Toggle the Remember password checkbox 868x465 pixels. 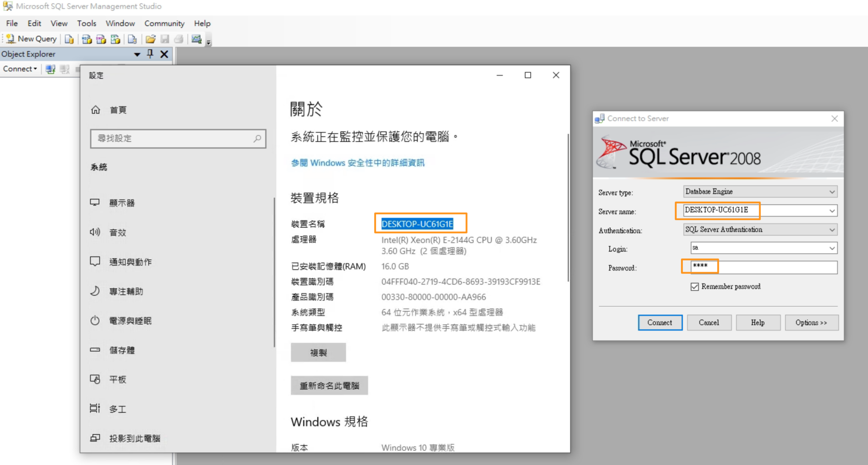(x=694, y=286)
